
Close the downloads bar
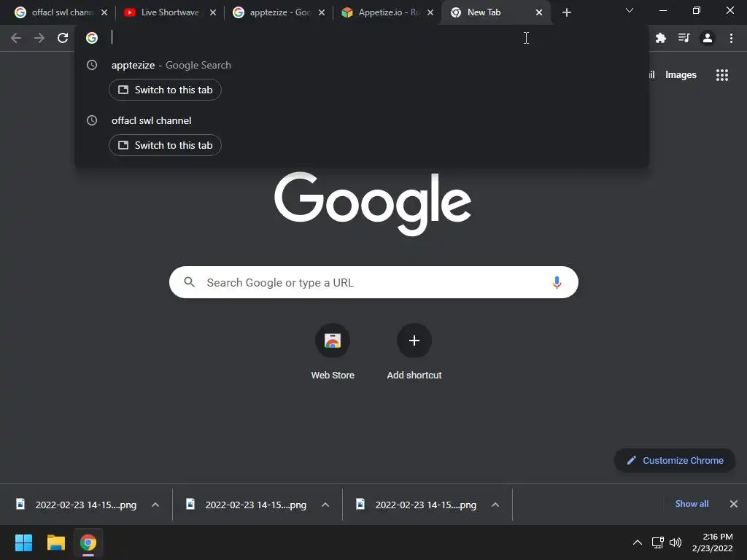(x=734, y=504)
